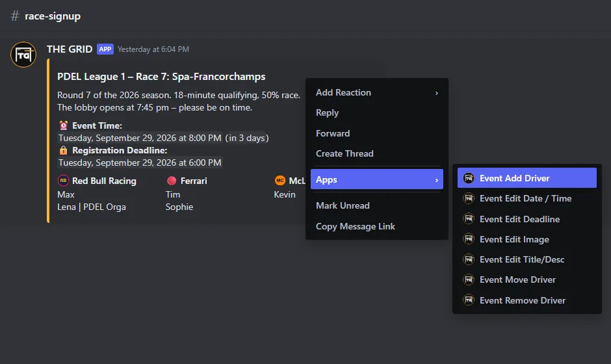The width and height of the screenshot is (611, 364).
Task: Click the Round 7 of the 2026 season description line
Action: (x=179, y=95)
